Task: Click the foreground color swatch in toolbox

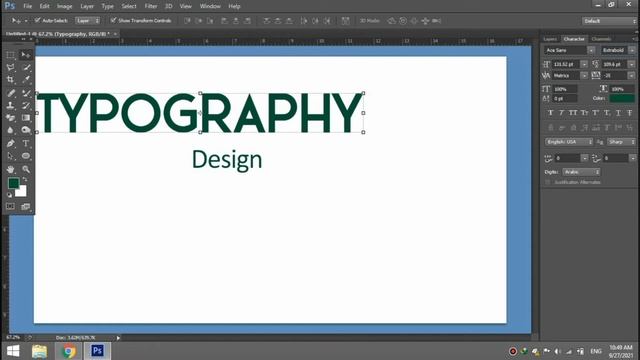Action: [x=13, y=183]
